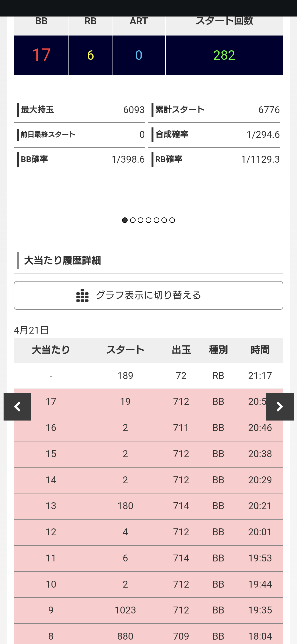Viewport: 297px width, 644px height.
Task: Go to next machine with right arrow
Action: pyautogui.click(x=280, y=406)
